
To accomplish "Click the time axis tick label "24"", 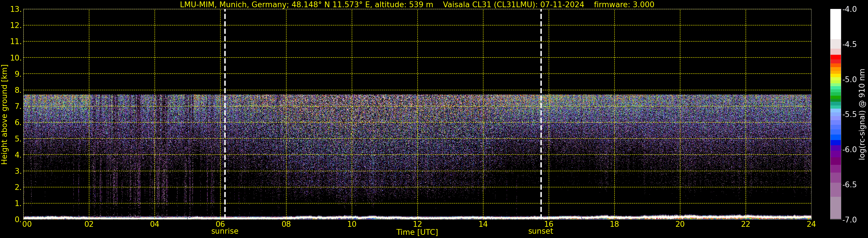I will 811,224.
